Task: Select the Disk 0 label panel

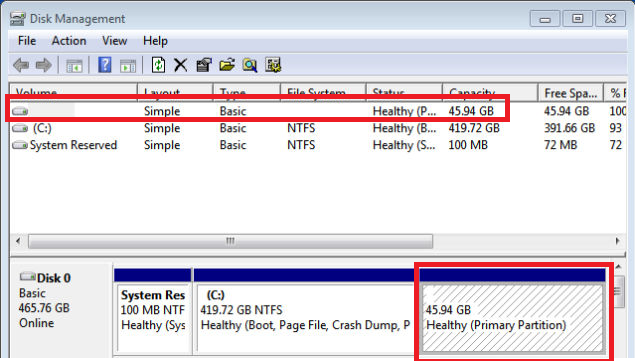Action: click(61, 310)
